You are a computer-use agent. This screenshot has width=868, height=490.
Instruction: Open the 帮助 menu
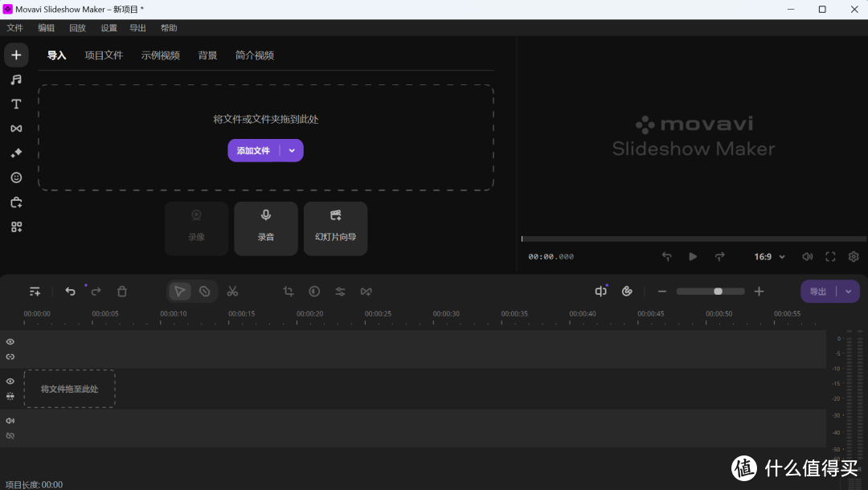[169, 28]
